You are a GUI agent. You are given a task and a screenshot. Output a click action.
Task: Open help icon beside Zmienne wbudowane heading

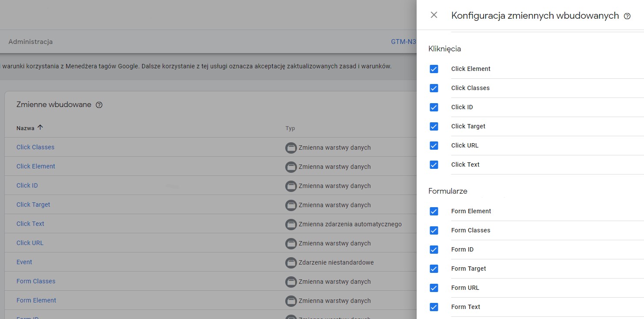click(99, 105)
